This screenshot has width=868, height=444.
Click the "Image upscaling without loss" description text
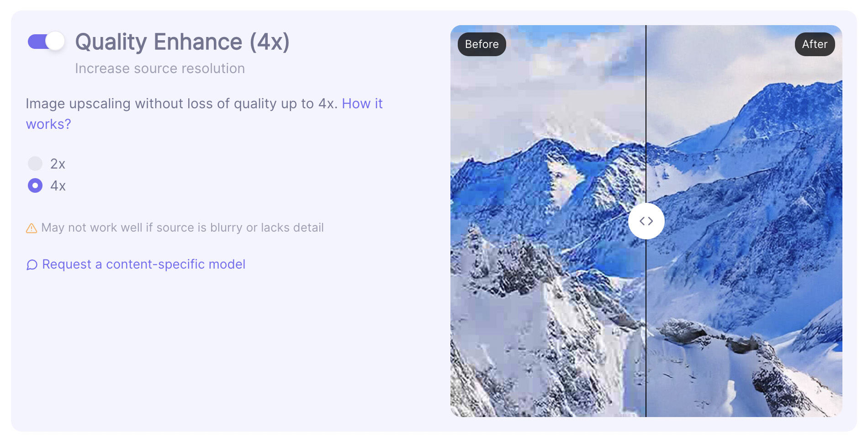pos(181,104)
